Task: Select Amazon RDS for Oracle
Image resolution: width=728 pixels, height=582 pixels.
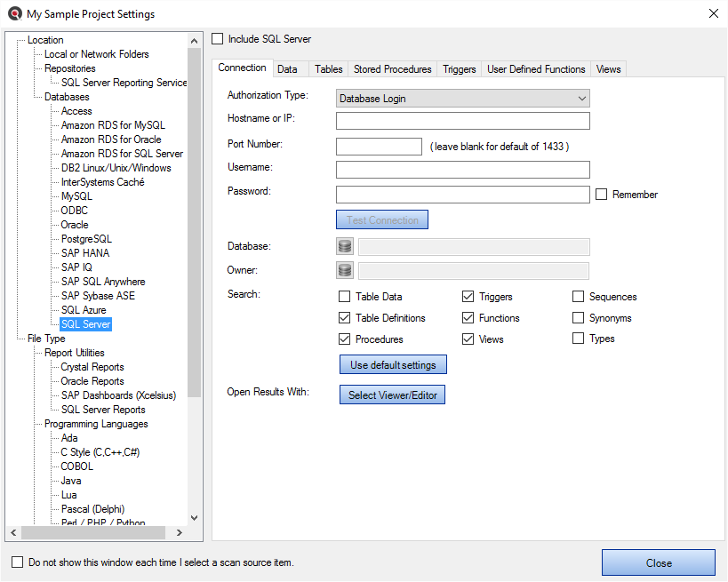Action: (111, 140)
